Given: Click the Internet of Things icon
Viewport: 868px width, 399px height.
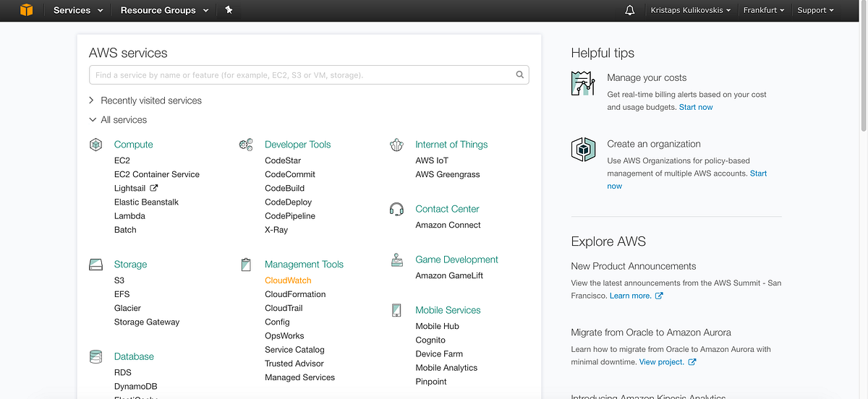Looking at the screenshot, I should 396,145.
